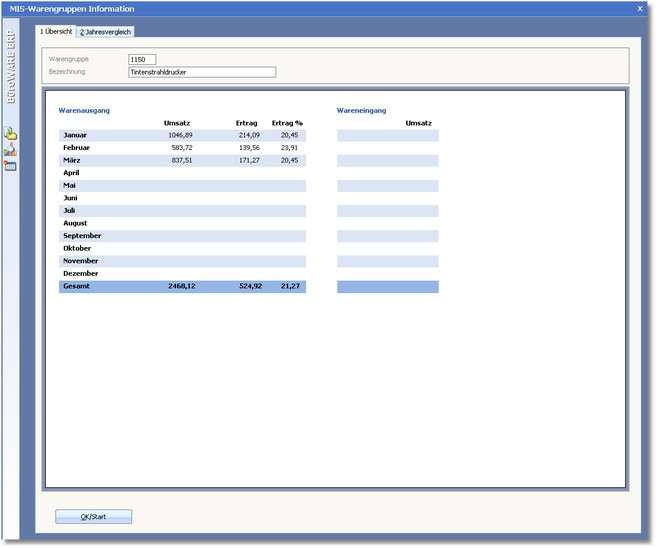Click the chart with magnifier sidebar icon
This screenshot has height=548, width=656.
(11, 149)
